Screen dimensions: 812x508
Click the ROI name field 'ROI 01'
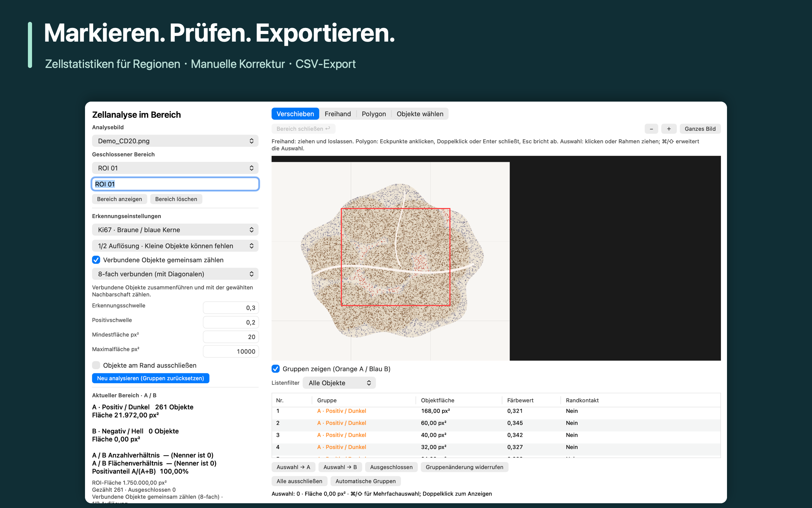(x=175, y=184)
